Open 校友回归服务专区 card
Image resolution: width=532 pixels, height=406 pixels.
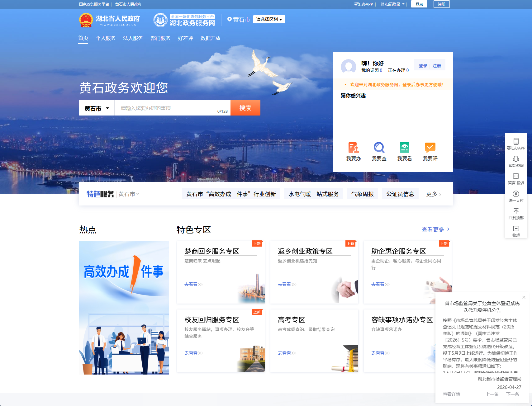[221, 341]
